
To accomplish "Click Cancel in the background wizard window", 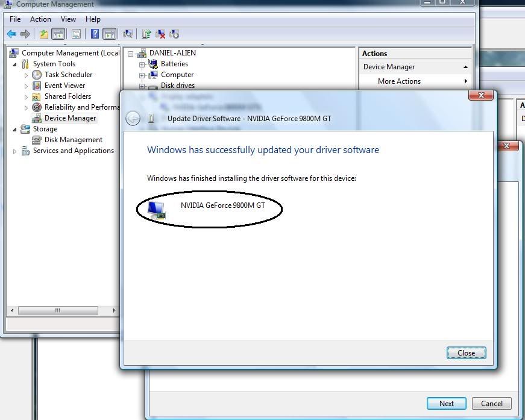I will (491, 404).
